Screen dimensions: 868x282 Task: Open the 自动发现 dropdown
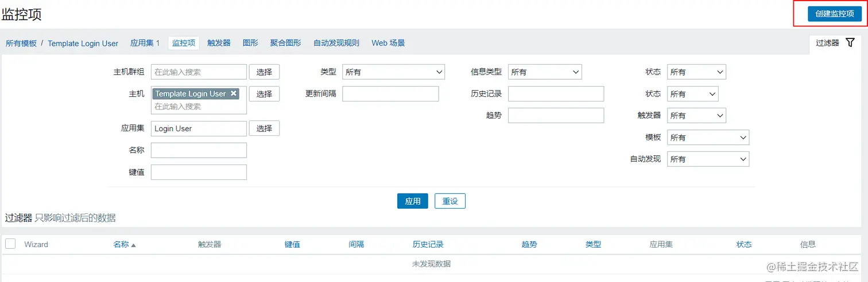click(x=708, y=159)
